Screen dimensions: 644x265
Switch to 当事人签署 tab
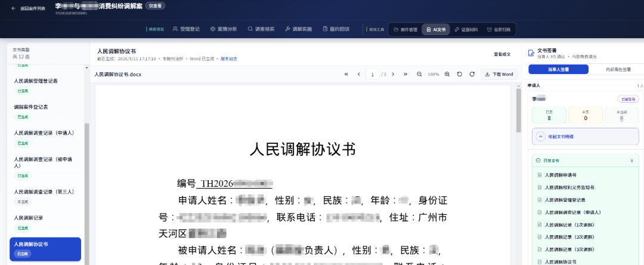click(558, 69)
